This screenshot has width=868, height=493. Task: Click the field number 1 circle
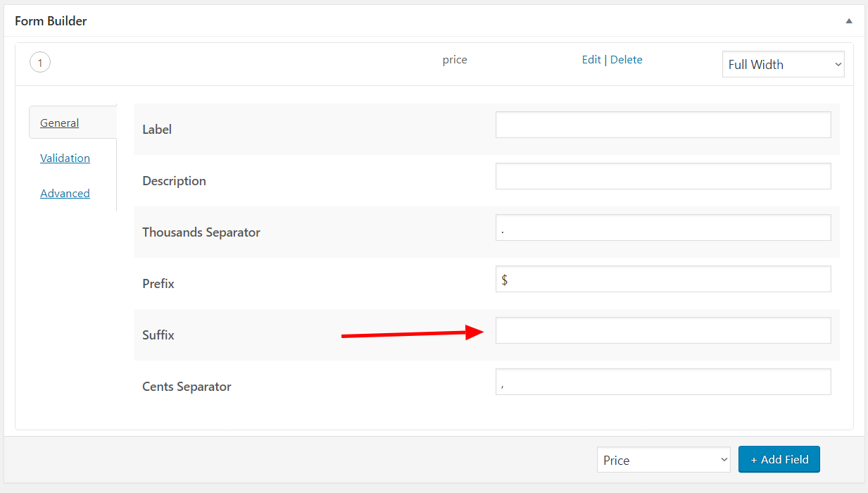click(x=40, y=62)
